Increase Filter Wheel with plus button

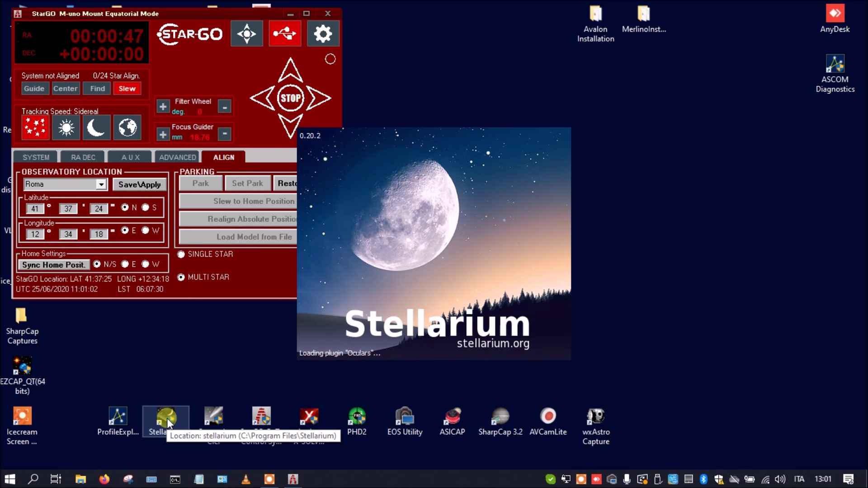[x=163, y=107]
